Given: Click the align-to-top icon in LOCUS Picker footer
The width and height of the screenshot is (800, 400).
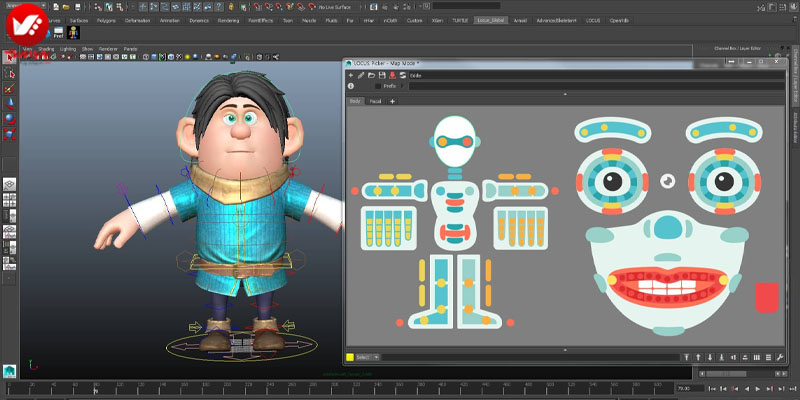Looking at the screenshot, I should (x=687, y=357).
